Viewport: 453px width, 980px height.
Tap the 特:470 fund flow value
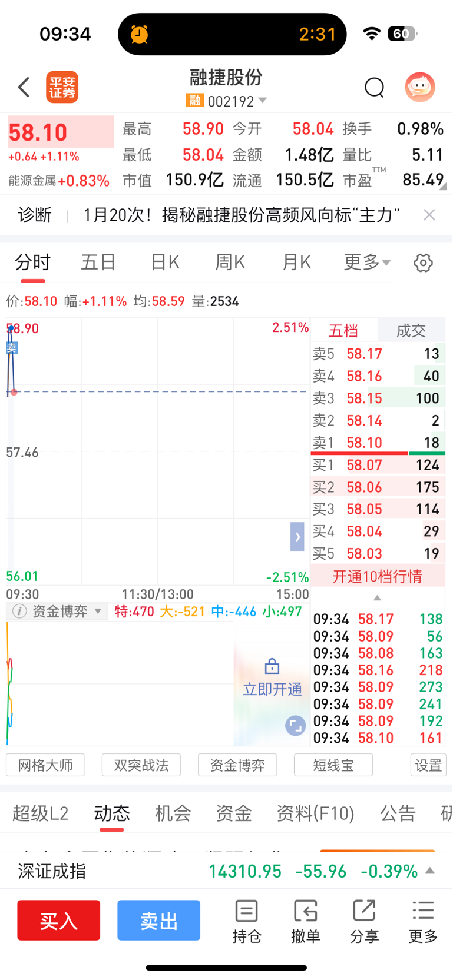point(134,612)
